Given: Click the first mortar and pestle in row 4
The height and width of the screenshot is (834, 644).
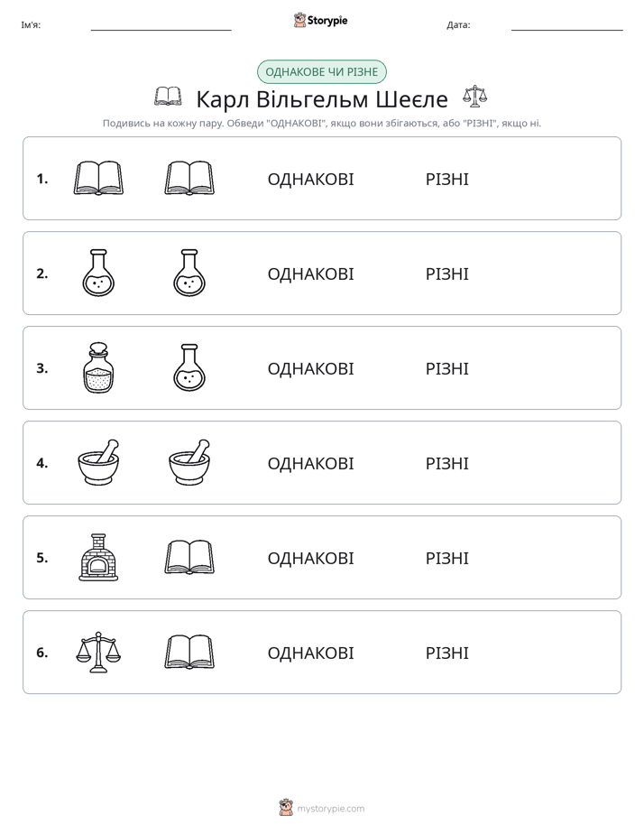Looking at the screenshot, I should [x=98, y=462].
